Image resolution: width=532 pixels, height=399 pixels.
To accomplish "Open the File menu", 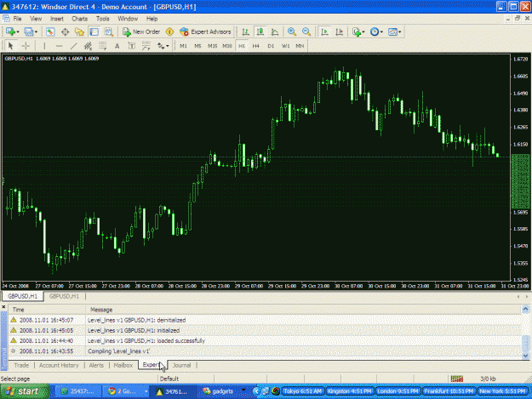I will coord(17,19).
